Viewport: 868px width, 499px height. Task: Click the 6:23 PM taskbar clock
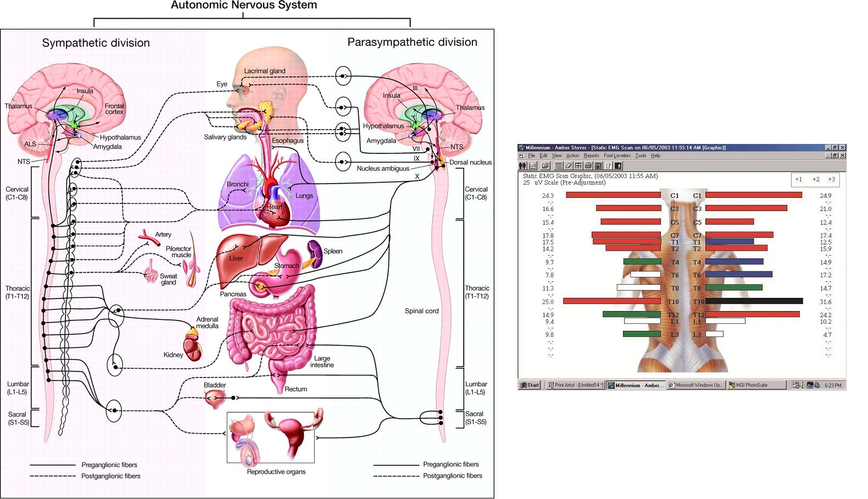[x=833, y=385]
